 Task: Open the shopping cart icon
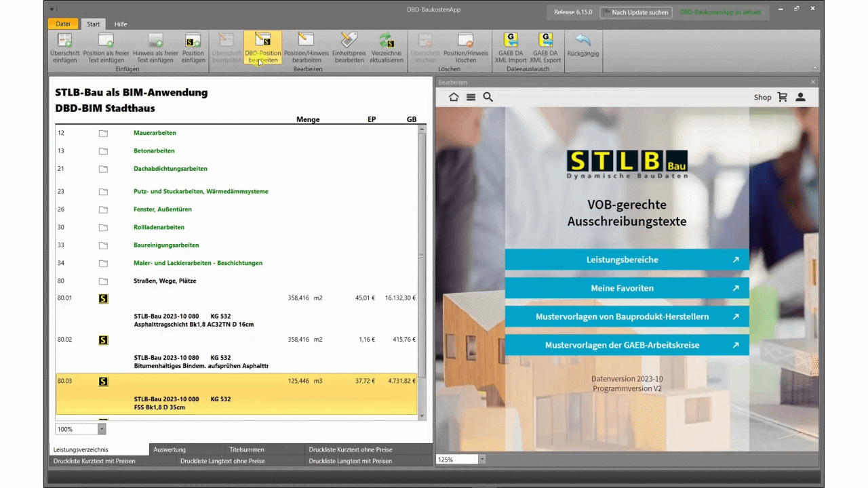coord(783,97)
